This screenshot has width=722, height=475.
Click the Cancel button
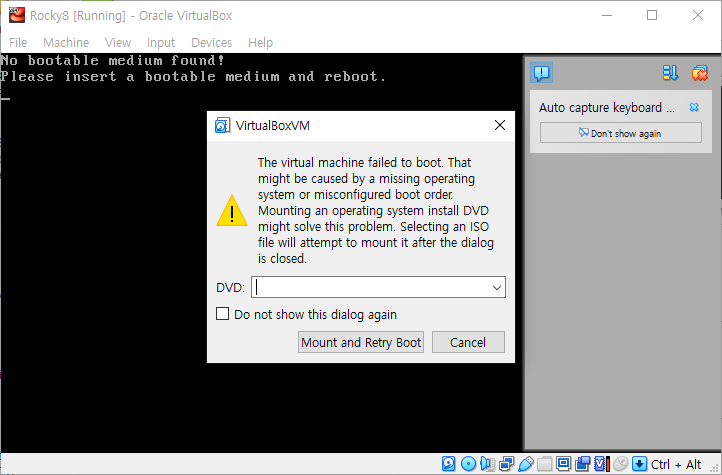(468, 342)
